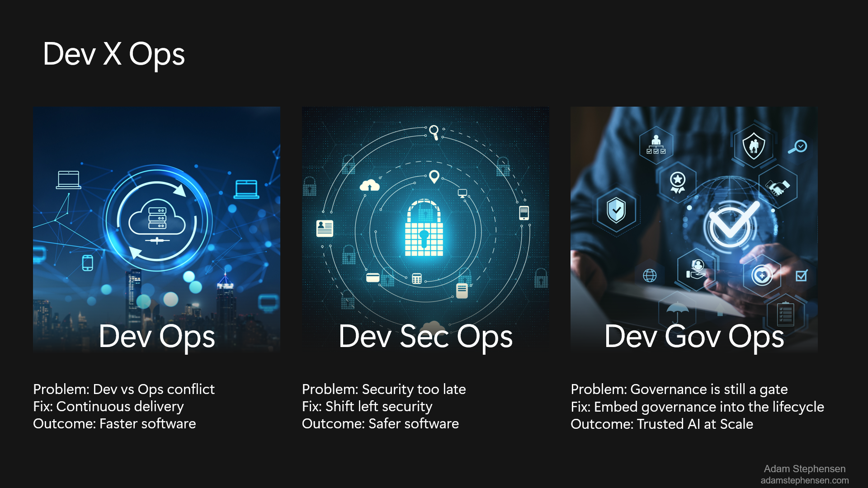The width and height of the screenshot is (868, 488).
Task: Click the cloud upload icon
Action: tap(369, 185)
